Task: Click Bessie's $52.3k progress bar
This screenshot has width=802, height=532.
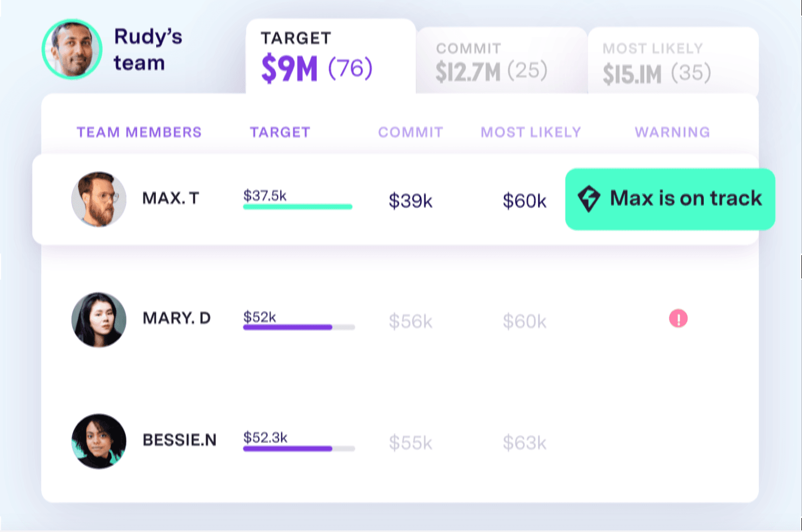Action: click(x=287, y=449)
